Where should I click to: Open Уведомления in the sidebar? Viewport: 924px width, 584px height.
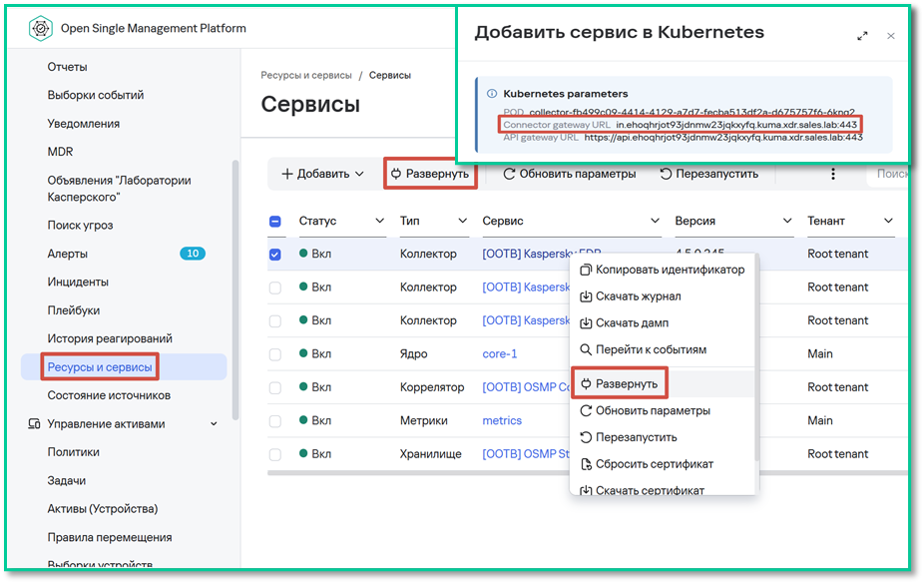point(83,124)
